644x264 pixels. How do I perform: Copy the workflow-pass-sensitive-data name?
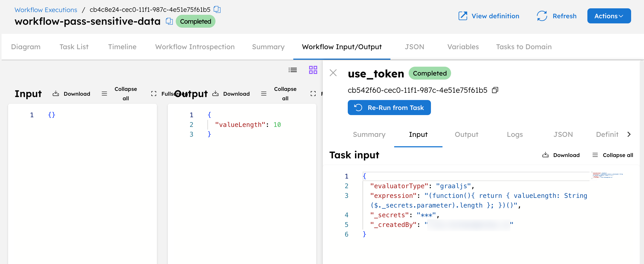pos(169,21)
